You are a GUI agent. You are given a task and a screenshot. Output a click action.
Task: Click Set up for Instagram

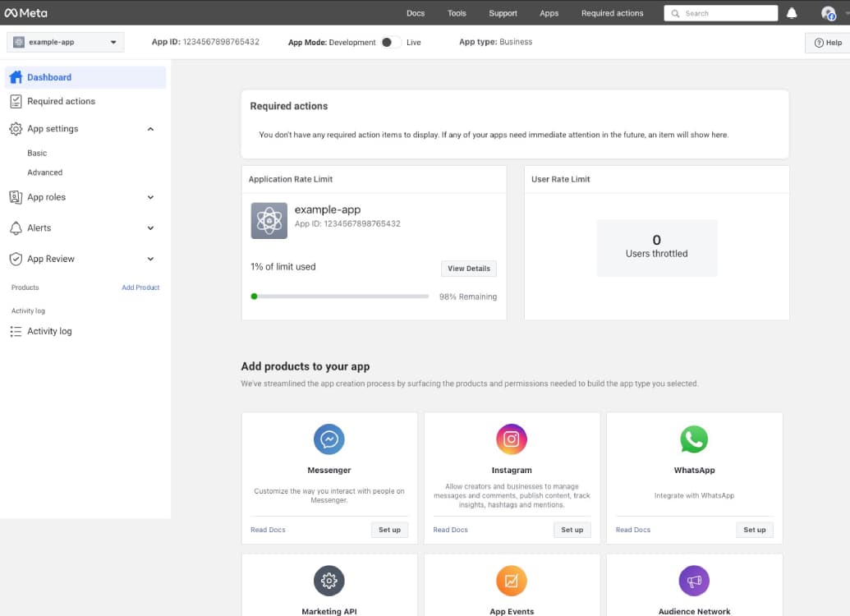pyautogui.click(x=572, y=530)
